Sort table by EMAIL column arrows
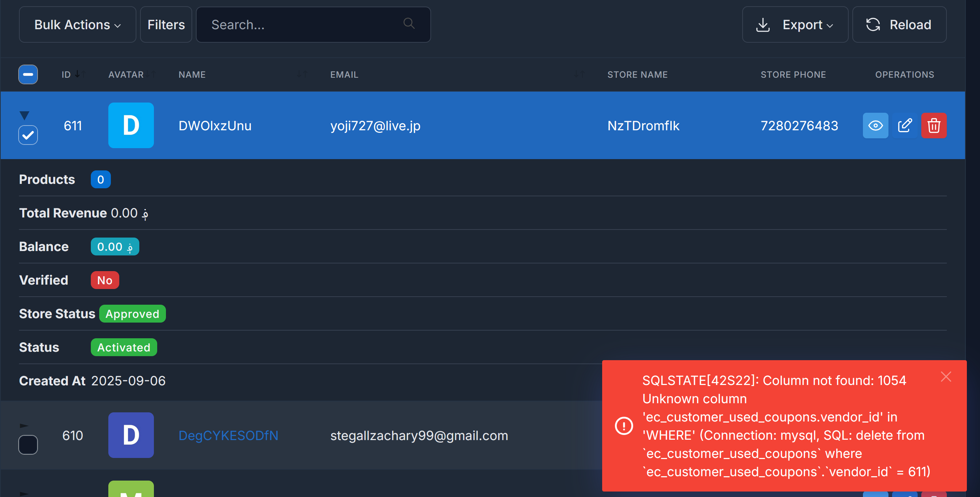 tap(579, 74)
